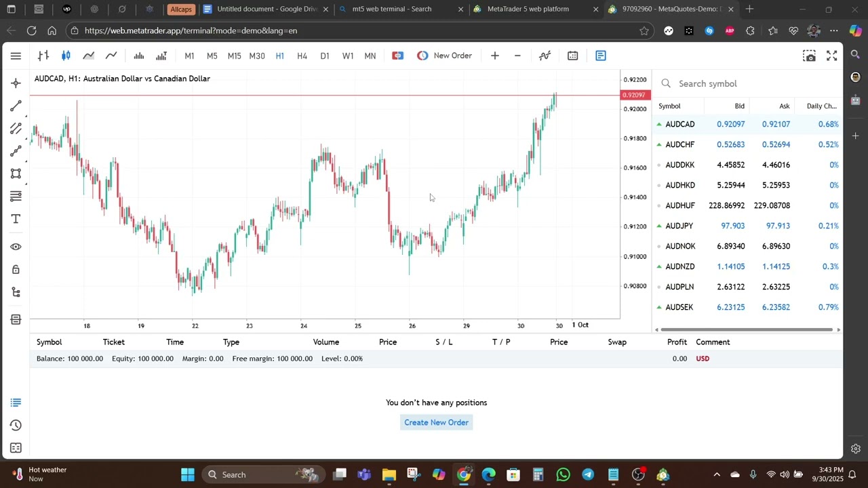This screenshot has height=488, width=868.
Task: Select the D1 timeframe
Action: pos(325,56)
